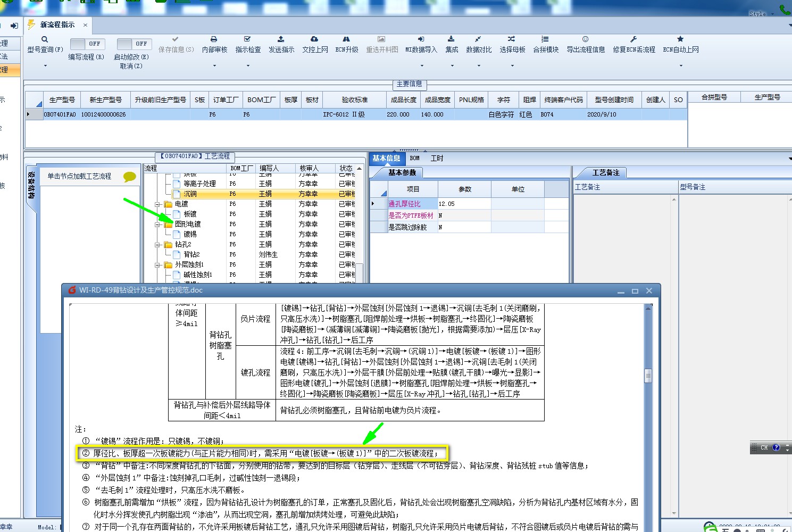Click the 选择母板 shuffle icon
Image resolution: width=792 pixels, height=532 pixels.
511,39
